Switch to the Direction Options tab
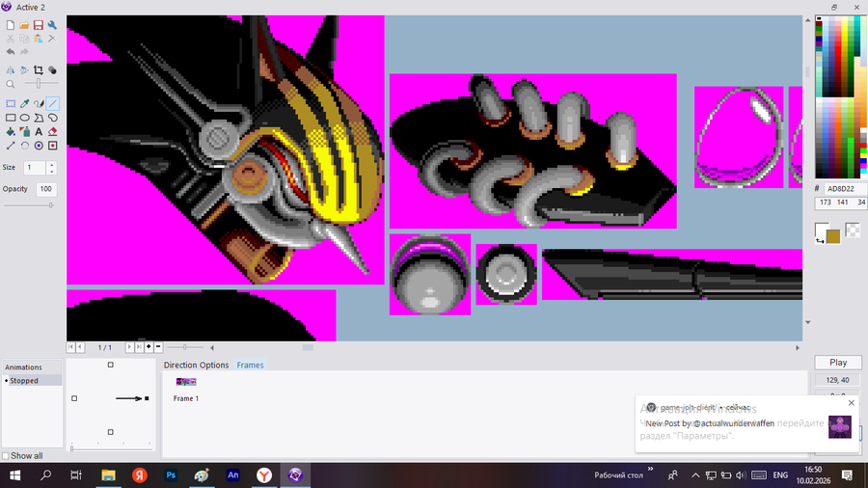 (196, 366)
